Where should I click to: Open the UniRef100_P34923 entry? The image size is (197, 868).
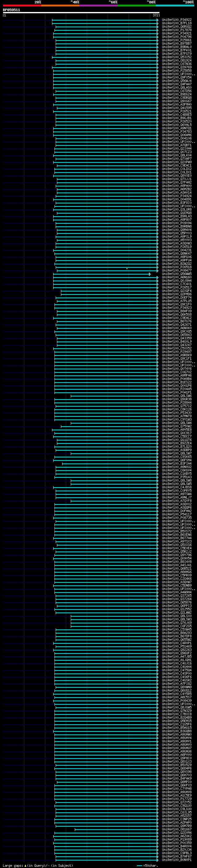pos(177,308)
